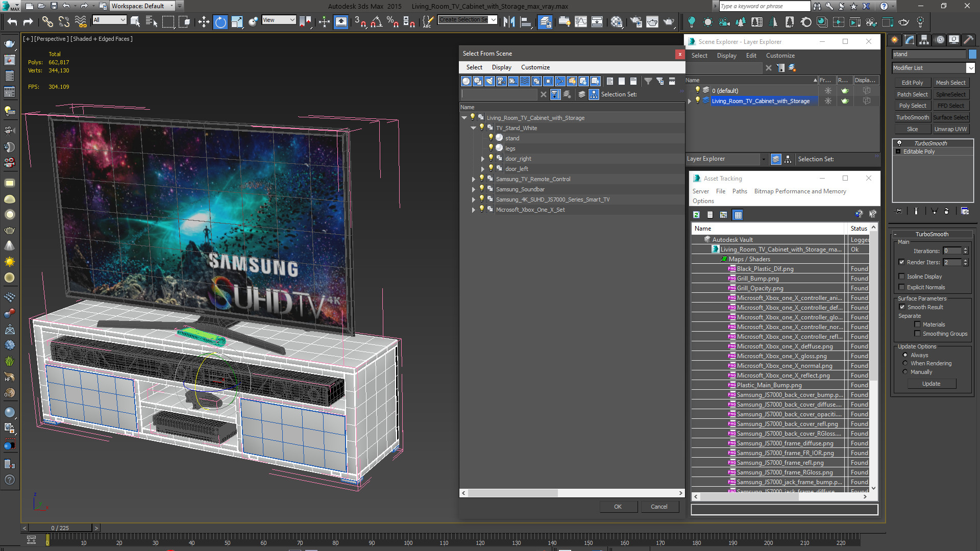Expand the door_right tree node
Image resolution: width=980 pixels, height=551 pixels.
pos(483,159)
